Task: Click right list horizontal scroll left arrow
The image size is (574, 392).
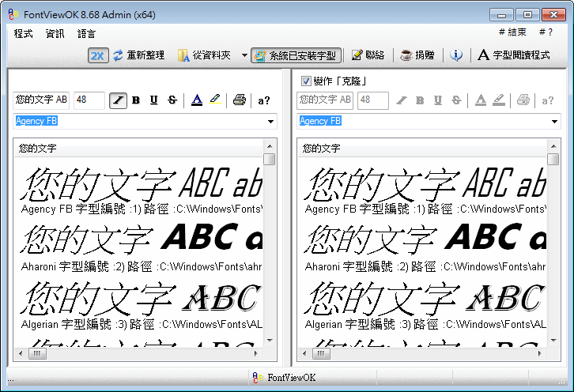Action: [x=304, y=353]
